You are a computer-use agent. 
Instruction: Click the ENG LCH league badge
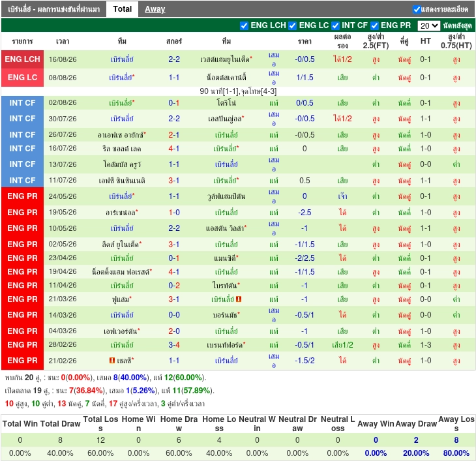coord(22,59)
